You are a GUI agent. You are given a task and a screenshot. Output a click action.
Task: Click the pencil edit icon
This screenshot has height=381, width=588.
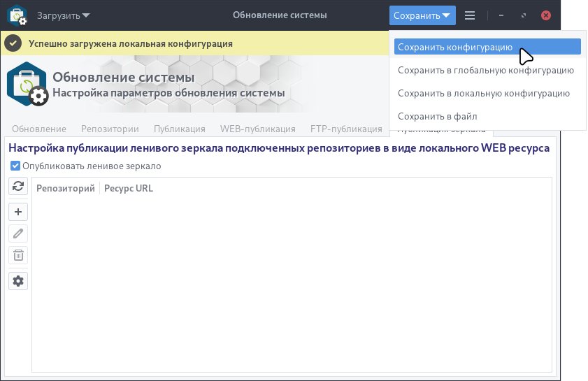[x=18, y=233]
